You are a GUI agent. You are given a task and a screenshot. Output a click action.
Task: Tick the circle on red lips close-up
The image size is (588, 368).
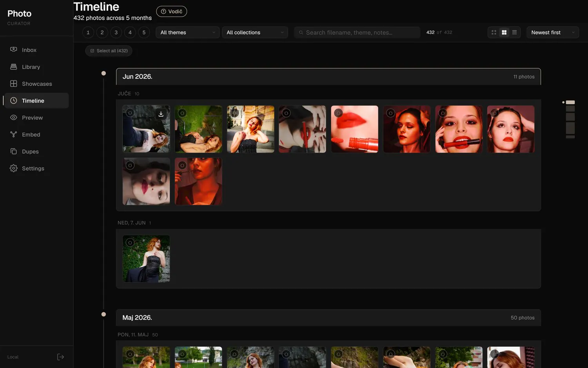click(339, 113)
